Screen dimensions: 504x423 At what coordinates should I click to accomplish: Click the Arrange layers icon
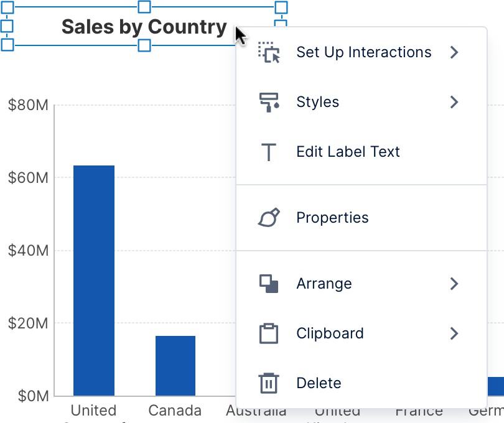pyautogui.click(x=268, y=283)
